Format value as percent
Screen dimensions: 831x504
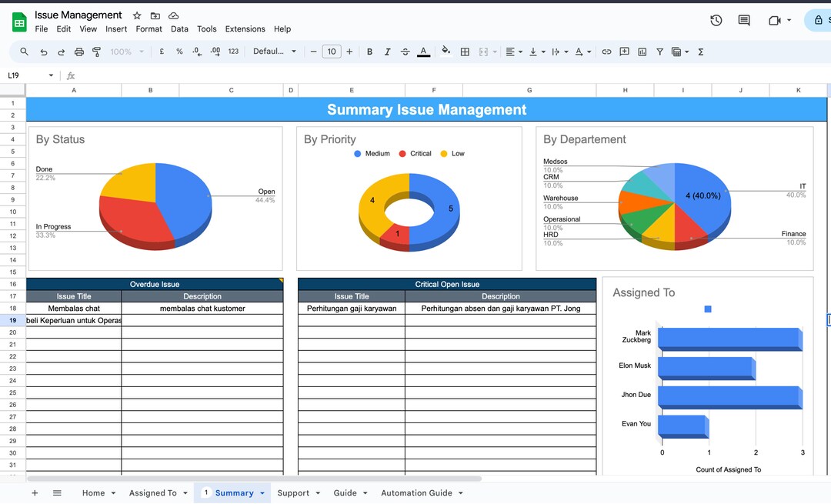coord(179,52)
